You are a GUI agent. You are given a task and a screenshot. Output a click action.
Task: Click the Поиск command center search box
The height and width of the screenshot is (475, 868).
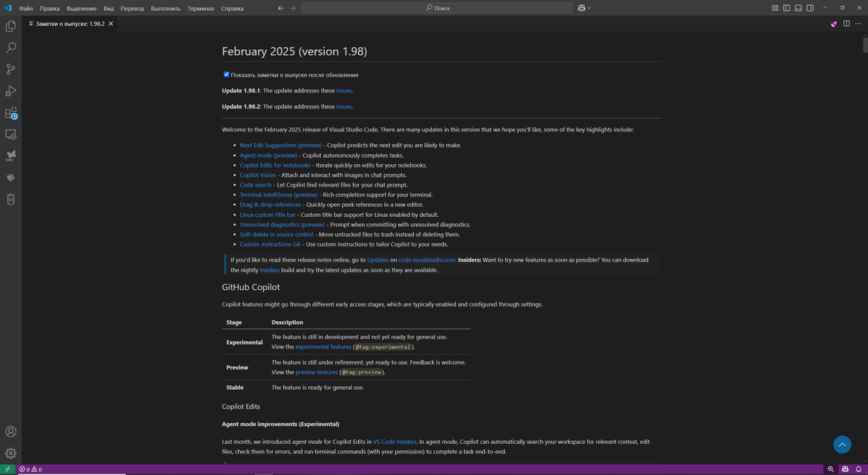click(436, 8)
